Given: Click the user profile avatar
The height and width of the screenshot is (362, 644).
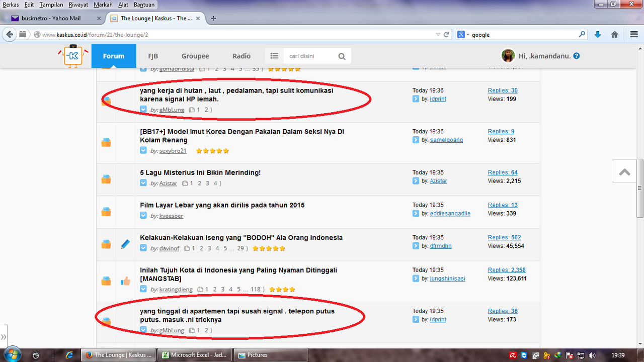Looking at the screenshot, I should (x=508, y=56).
